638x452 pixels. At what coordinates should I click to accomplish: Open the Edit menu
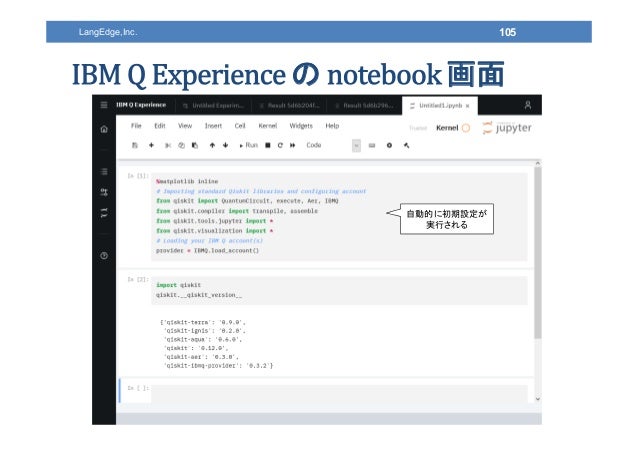[x=160, y=126]
